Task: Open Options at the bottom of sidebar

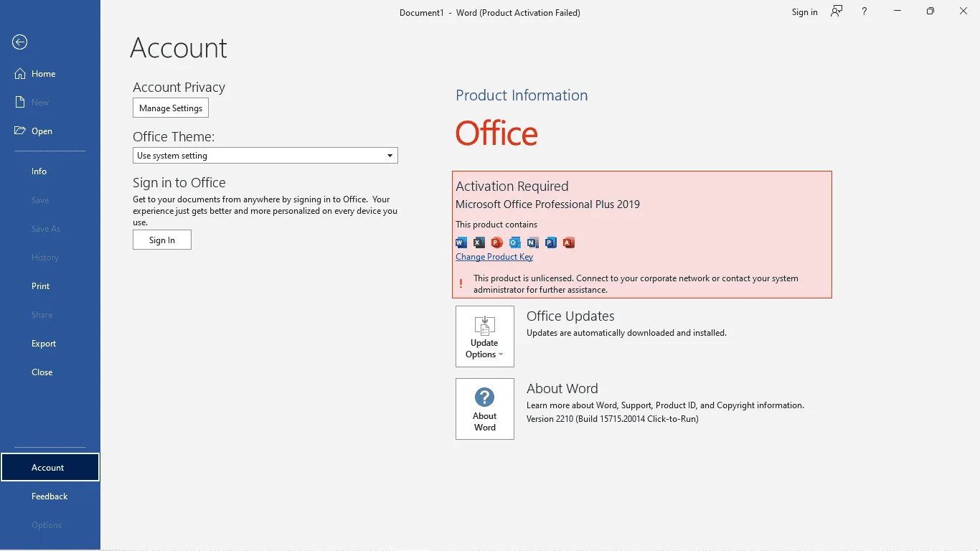Action: (x=50, y=525)
